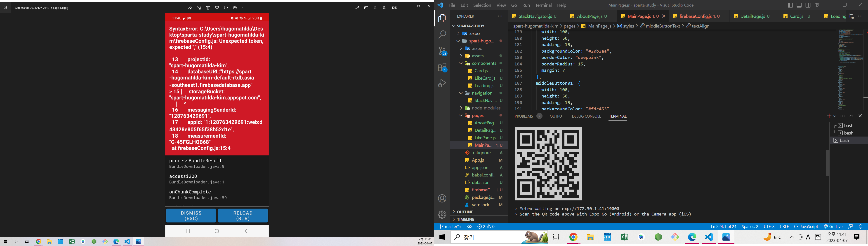Click the RELOAD (R, R) button
Screen dimensions: 868x246
243,216
